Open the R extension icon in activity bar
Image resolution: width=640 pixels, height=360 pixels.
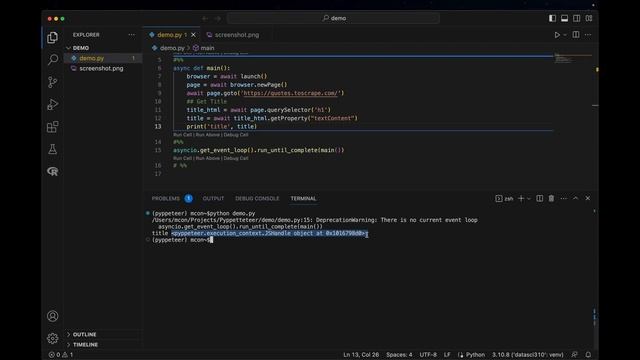53,171
